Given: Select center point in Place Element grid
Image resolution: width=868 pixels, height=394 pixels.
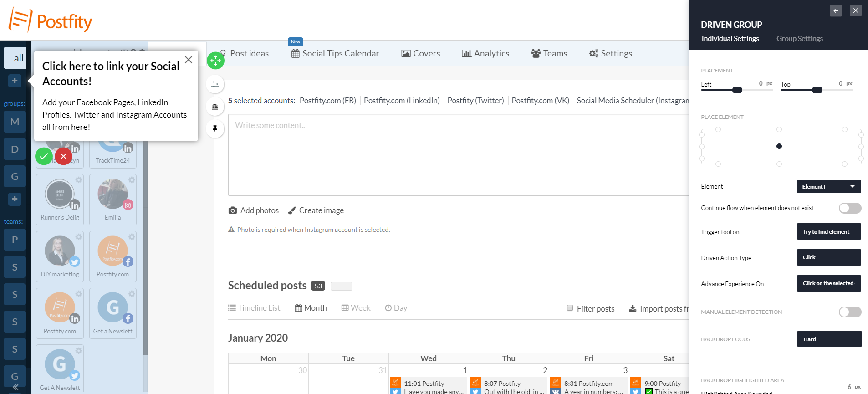Looking at the screenshot, I should click(x=779, y=146).
